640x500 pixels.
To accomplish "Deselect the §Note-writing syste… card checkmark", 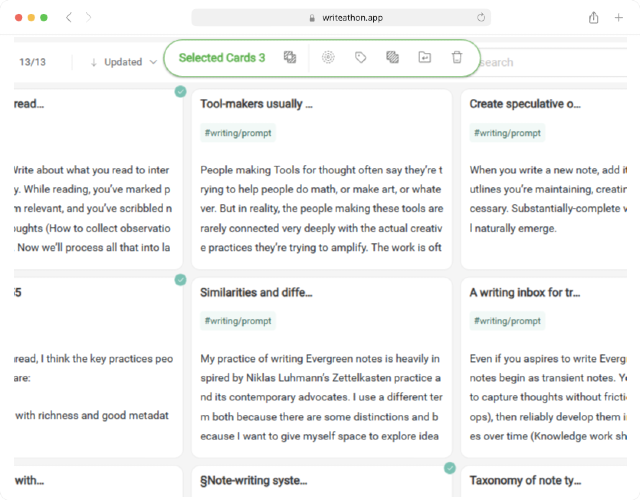I will point(450,468).
